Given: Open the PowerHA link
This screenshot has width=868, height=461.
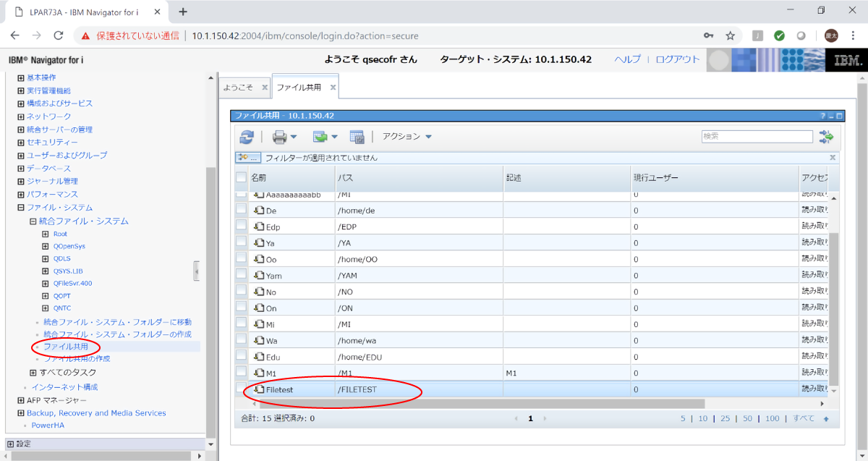Looking at the screenshot, I should point(48,425).
